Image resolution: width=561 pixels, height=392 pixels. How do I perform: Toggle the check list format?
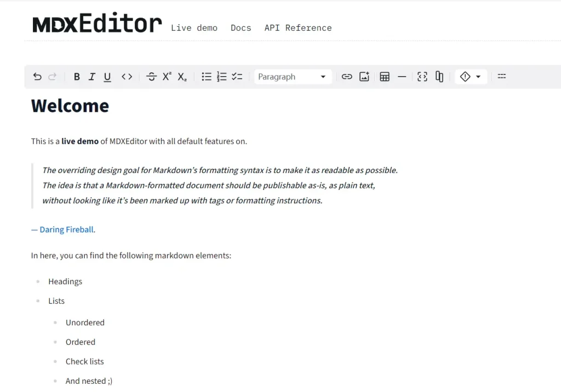point(237,77)
